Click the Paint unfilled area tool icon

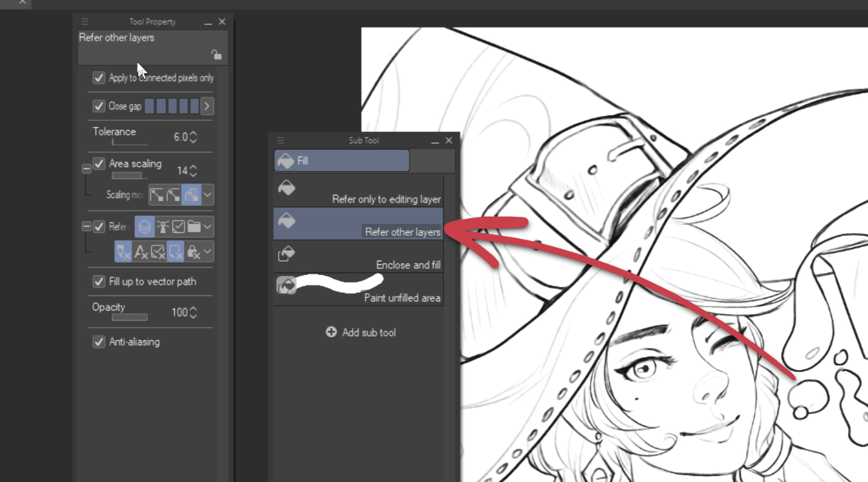pos(287,285)
